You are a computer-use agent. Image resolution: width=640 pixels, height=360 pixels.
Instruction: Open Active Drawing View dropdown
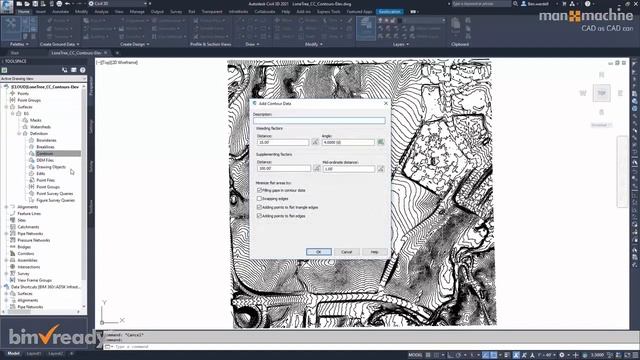(x=43, y=78)
